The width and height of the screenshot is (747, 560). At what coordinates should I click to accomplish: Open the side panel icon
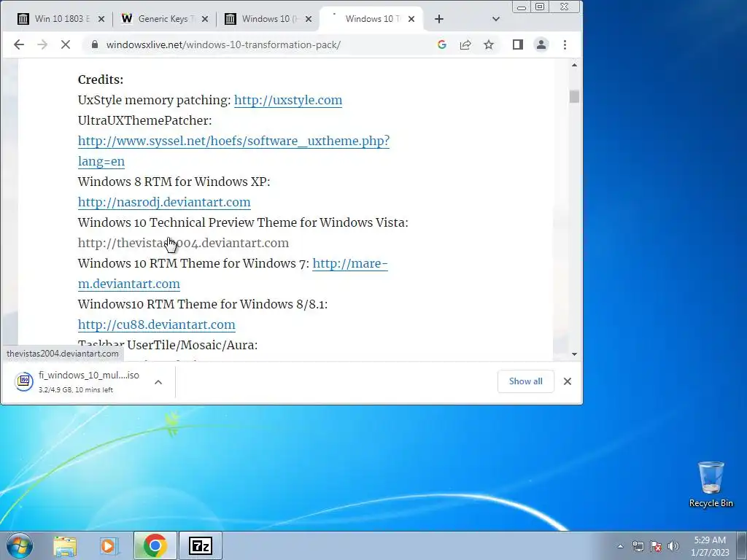coord(518,44)
